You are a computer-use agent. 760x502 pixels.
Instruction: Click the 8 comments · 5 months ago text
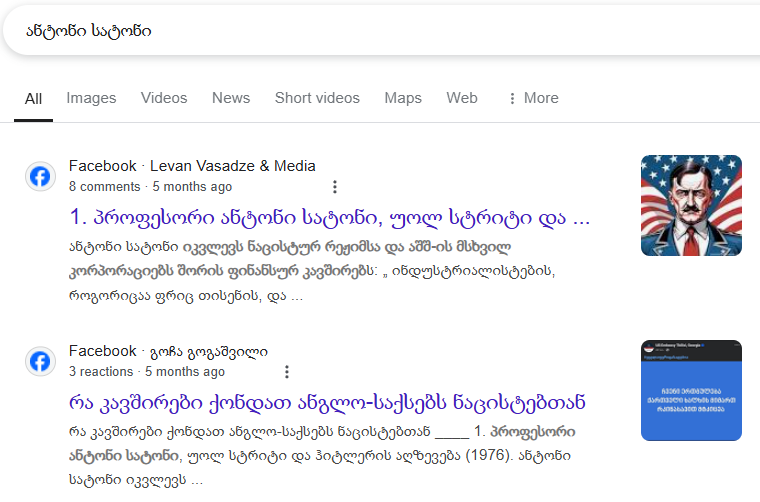(x=150, y=187)
